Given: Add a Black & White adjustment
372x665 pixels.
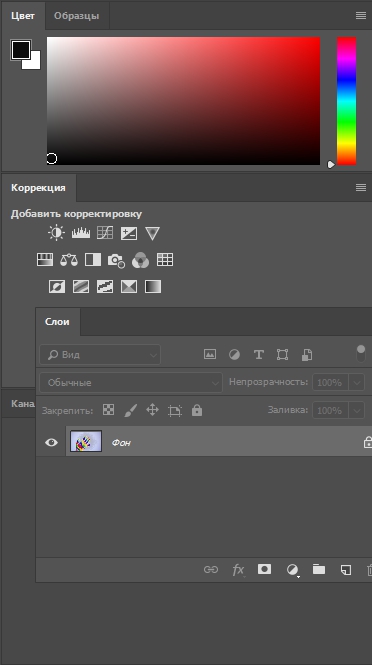Looking at the screenshot, I should (x=93, y=260).
